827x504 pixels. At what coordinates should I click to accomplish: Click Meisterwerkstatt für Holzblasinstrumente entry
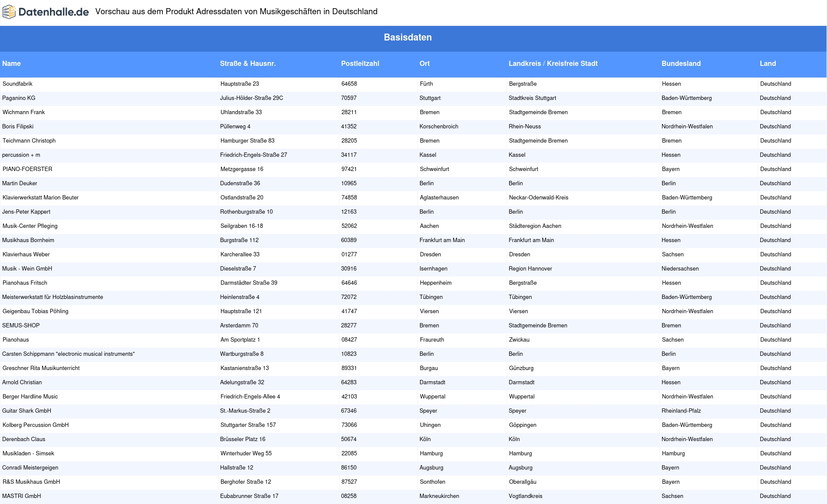pos(53,297)
